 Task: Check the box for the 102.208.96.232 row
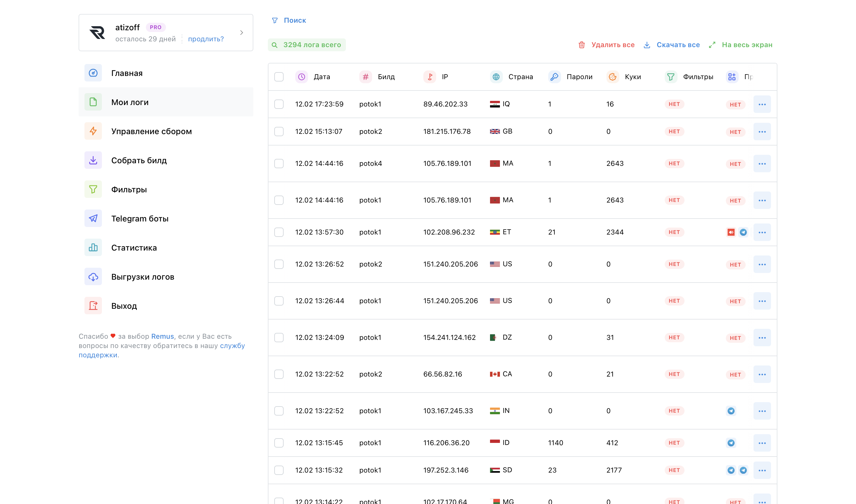279,232
